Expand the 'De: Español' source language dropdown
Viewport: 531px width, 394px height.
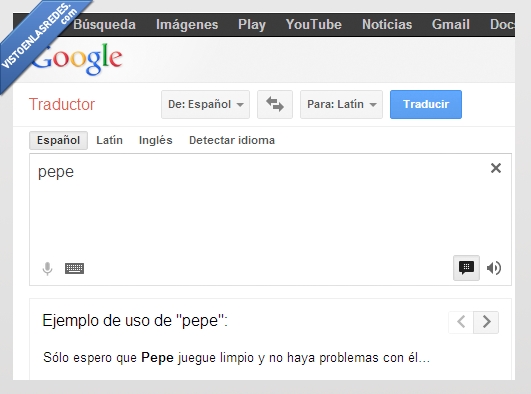206,104
